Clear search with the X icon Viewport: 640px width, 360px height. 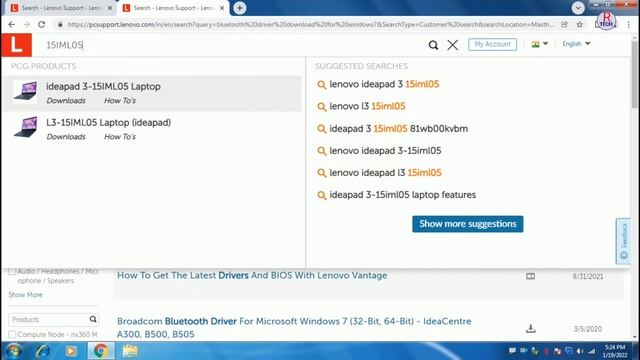452,45
